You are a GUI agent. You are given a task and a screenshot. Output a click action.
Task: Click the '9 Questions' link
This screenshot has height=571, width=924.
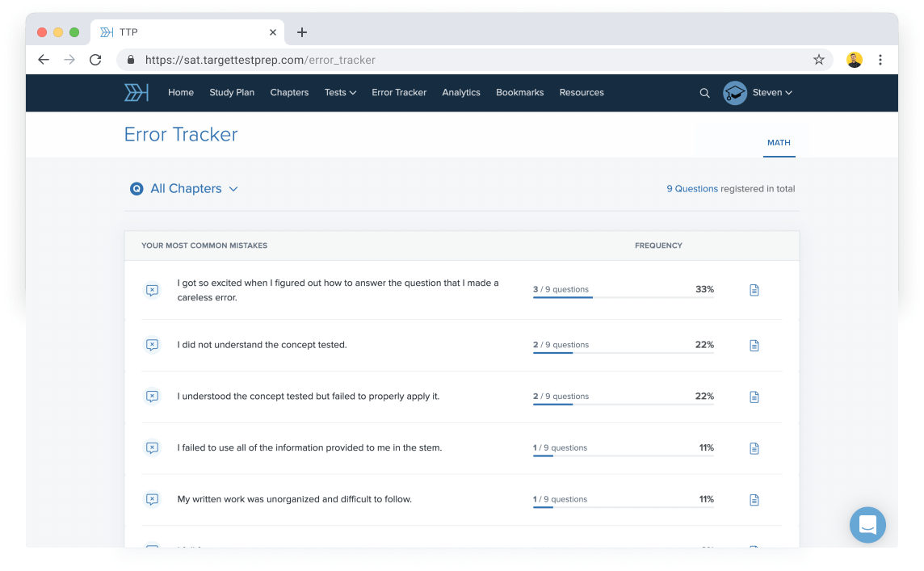691,189
